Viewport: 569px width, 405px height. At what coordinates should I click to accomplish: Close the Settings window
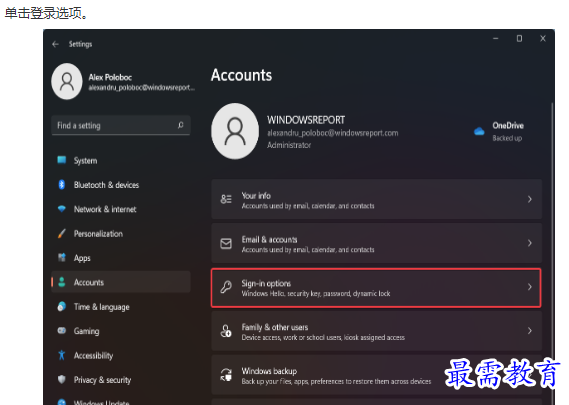click(x=543, y=38)
